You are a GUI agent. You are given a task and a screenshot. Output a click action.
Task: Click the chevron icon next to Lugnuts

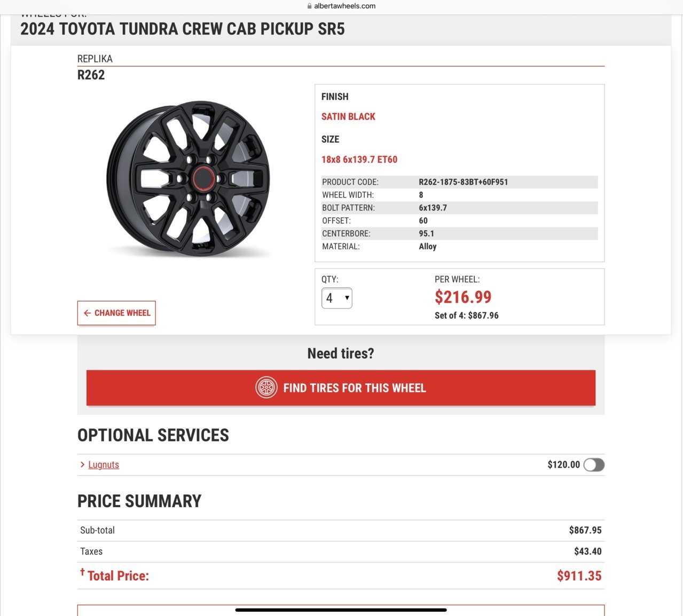(x=83, y=464)
